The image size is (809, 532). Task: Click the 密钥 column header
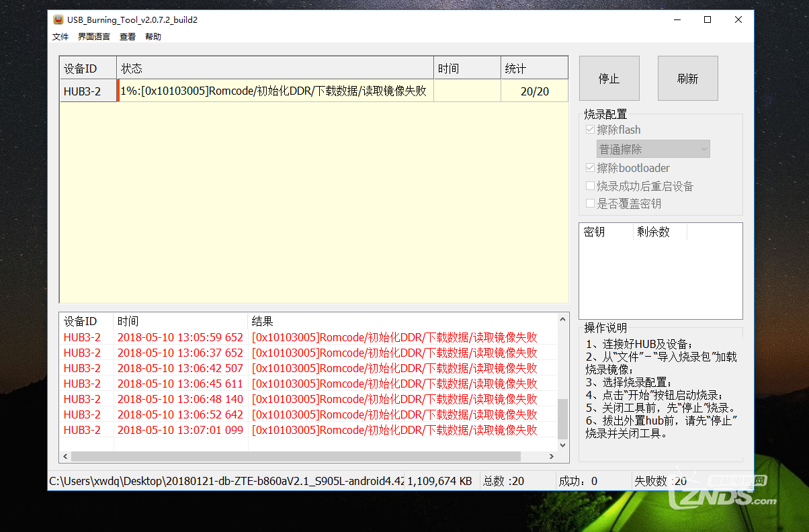tap(606, 232)
